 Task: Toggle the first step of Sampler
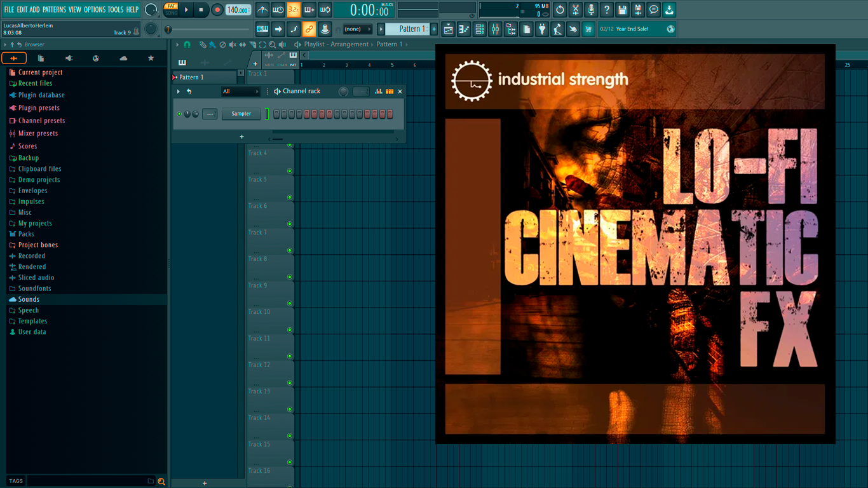coord(276,114)
